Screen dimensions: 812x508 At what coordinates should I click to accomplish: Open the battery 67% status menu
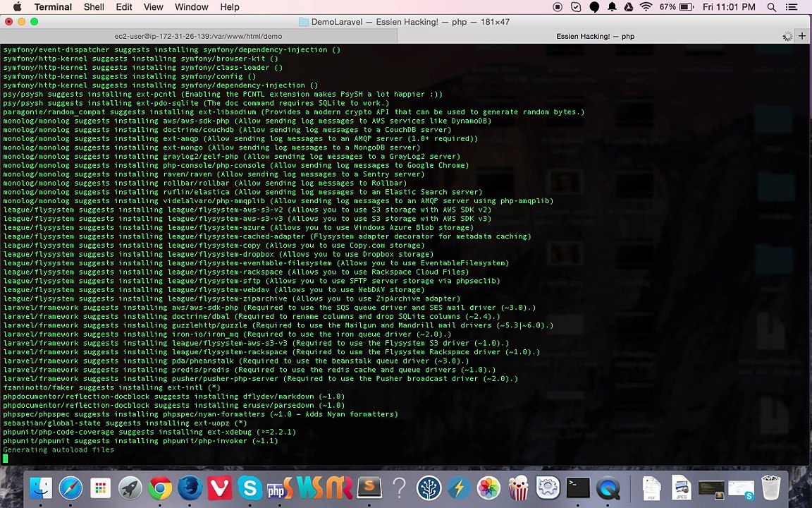pyautogui.click(x=677, y=7)
